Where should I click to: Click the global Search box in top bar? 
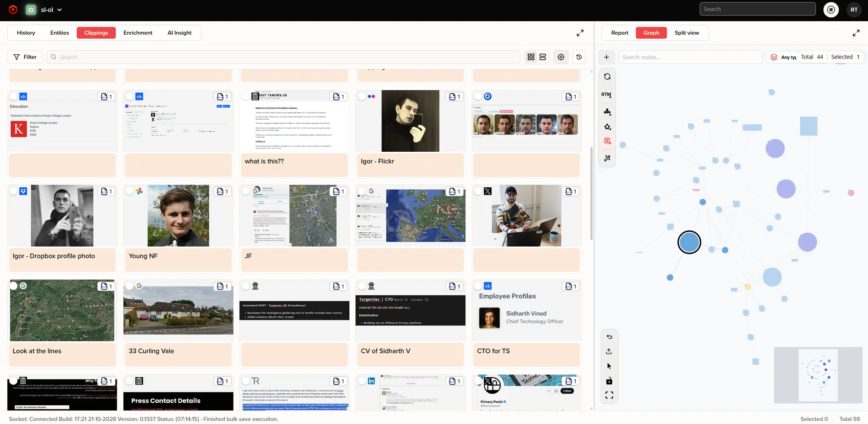[x=757, y=9]
